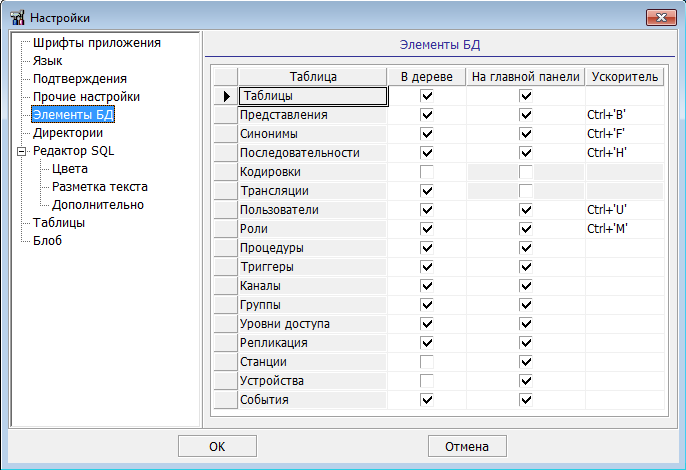Select Шрифты приложения in settings tree

click(x=96, y=43)
